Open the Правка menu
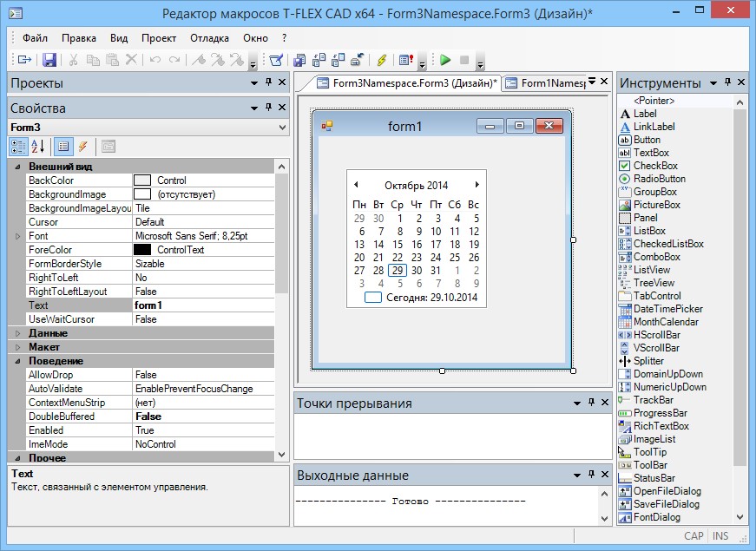This screenshot has height=551, width=756. pyautogui.click(x=79, y=38)
